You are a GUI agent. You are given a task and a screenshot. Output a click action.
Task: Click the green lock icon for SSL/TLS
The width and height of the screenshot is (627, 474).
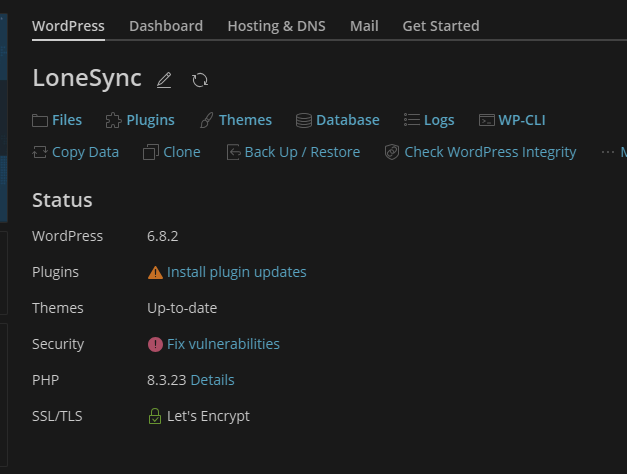[155, 416]
